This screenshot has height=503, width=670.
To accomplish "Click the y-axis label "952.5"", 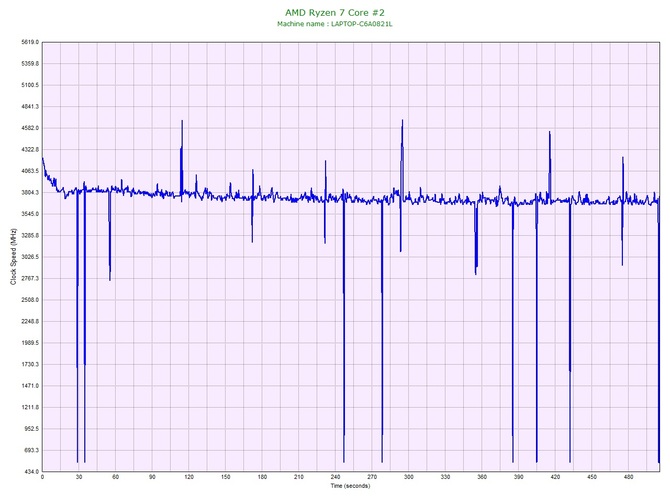I will (31, 429).
